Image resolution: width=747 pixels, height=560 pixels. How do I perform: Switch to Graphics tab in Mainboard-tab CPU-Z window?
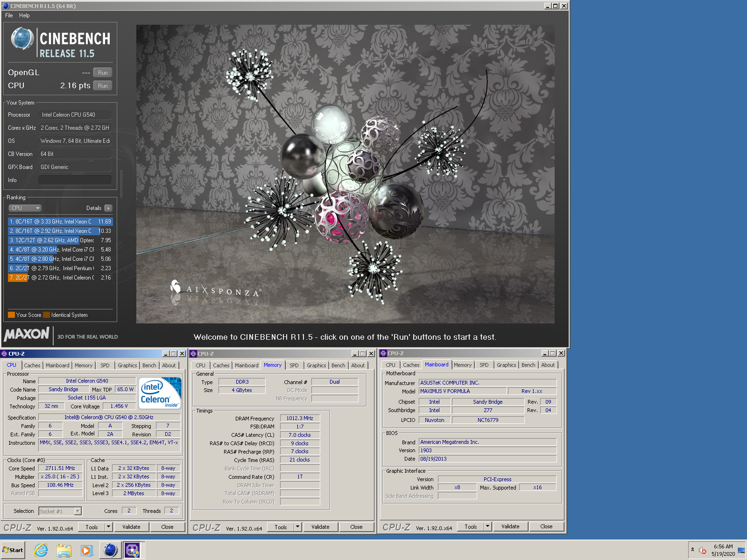(507, 365)
